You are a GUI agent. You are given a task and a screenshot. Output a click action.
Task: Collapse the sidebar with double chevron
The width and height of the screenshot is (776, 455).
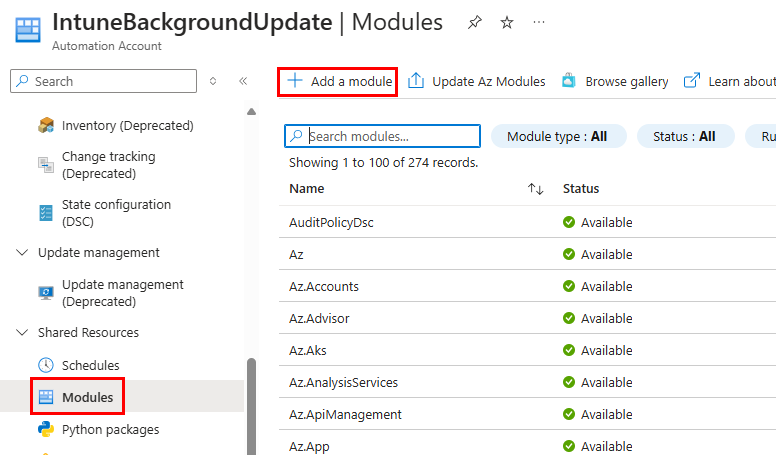point(243,81)
